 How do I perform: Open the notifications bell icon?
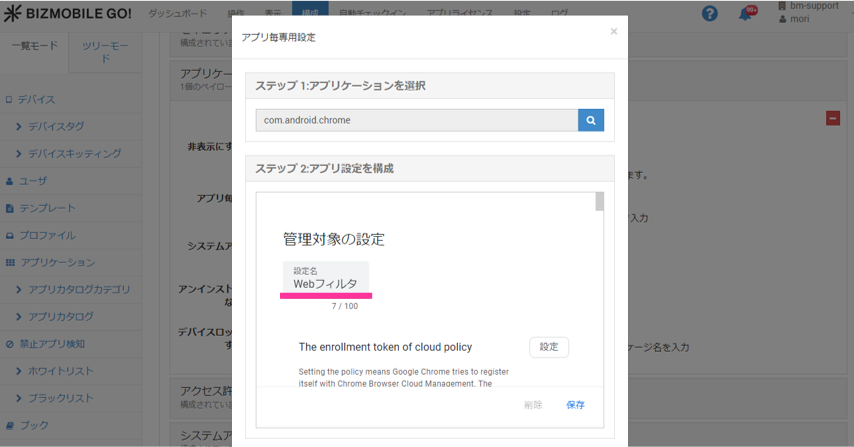click(x=745, y=13)
